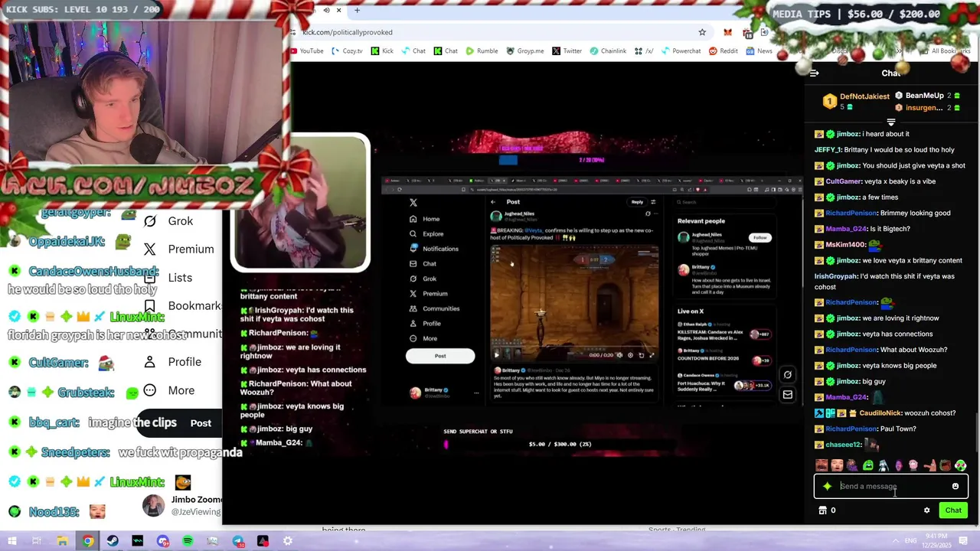This screenshot has width=980, height=551.
Task: Open the Kick bookmark
Action: pyautogui.click(x=382, y=51)
